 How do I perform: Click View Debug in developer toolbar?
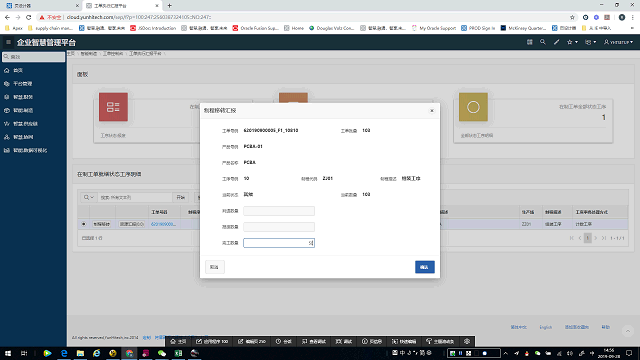tap(314, 341)
